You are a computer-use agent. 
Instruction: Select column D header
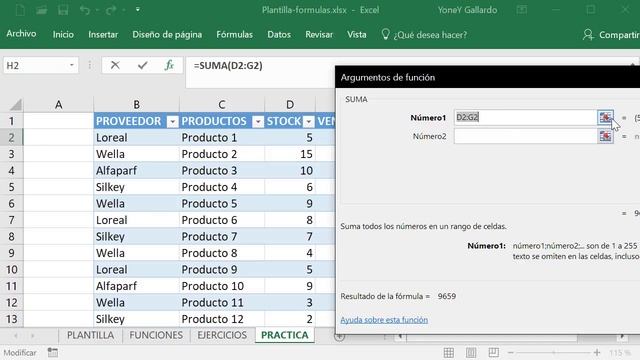click(x=290, y=104)
